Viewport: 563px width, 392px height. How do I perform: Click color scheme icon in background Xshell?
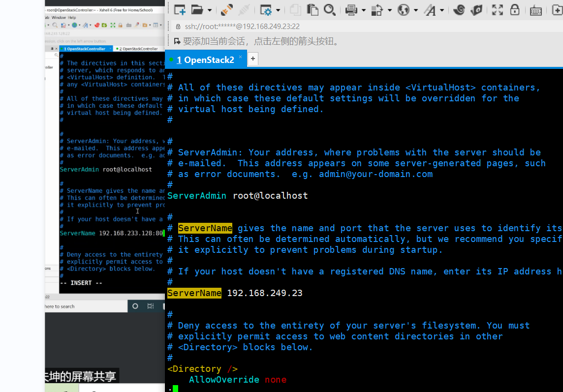(63, 25)
